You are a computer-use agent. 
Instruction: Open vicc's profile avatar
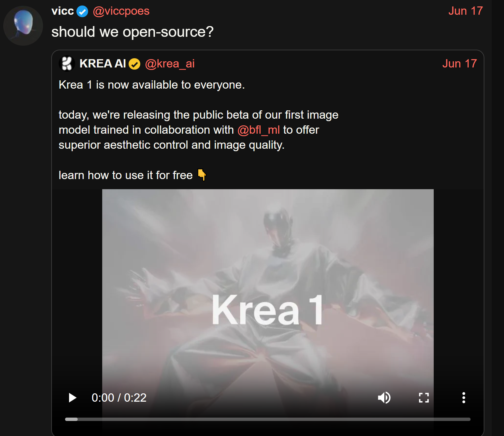point(23,26)
